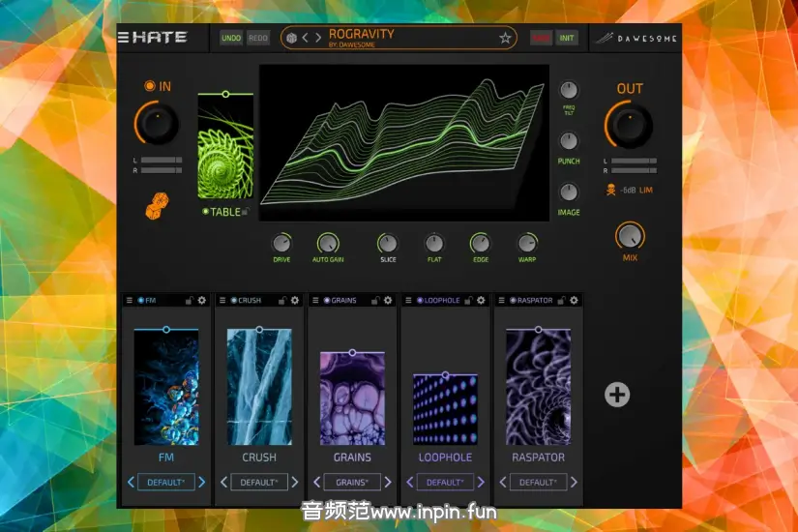The height and width of the screenshot is (532, 798).
Task: Click the lock icon on the FM module
Action: pos(188,301)
